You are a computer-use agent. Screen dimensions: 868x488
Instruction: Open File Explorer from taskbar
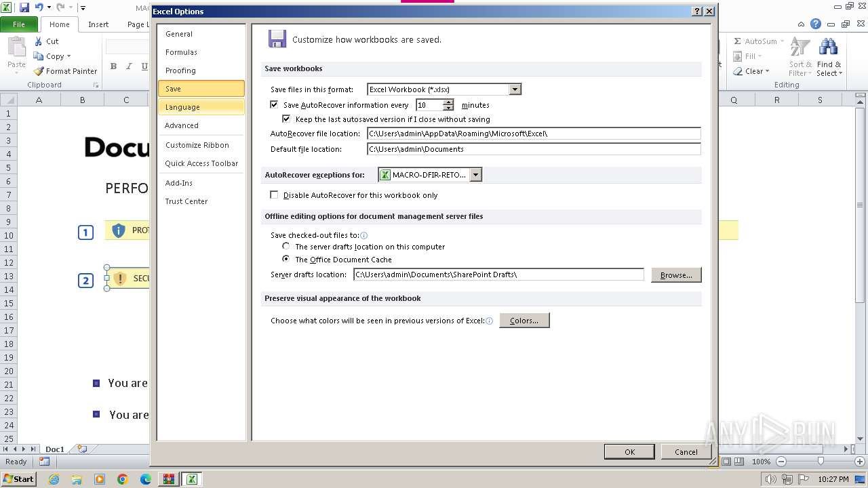[x=77, y=479]
